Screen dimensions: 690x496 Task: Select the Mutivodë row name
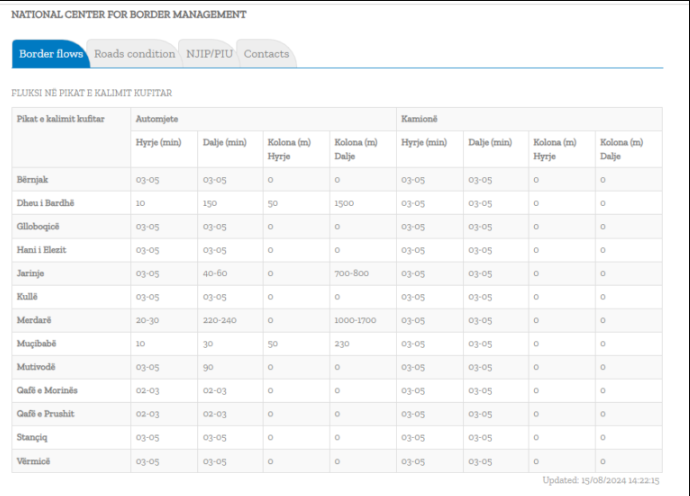tap(36, 367)
